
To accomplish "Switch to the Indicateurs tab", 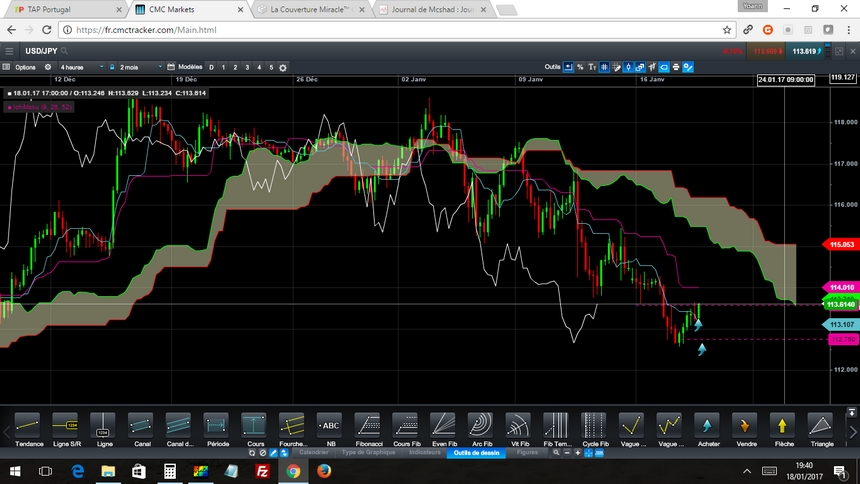I will point(425,453).
